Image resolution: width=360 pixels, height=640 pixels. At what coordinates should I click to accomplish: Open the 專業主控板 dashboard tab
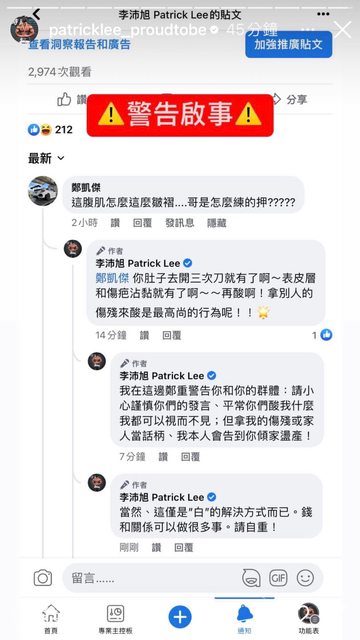[115, 619]
